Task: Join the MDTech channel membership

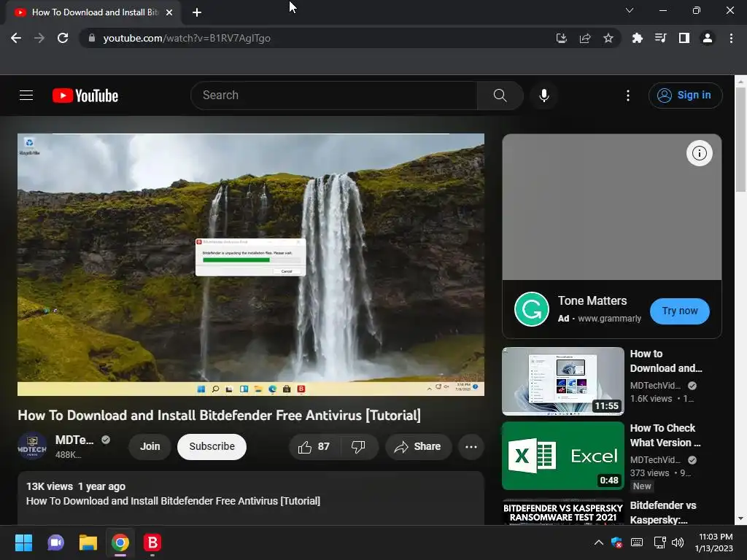Action: (x=150, y=447)
